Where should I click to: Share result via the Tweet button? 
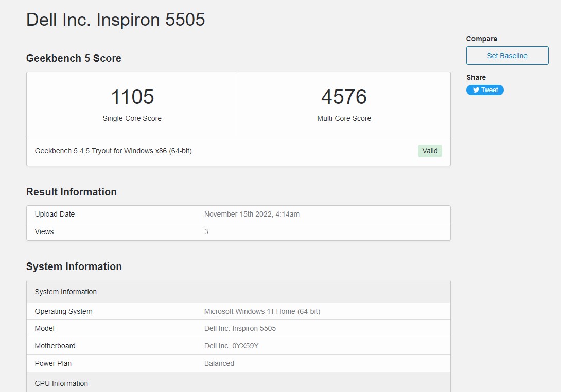click(x=485, y=90)
